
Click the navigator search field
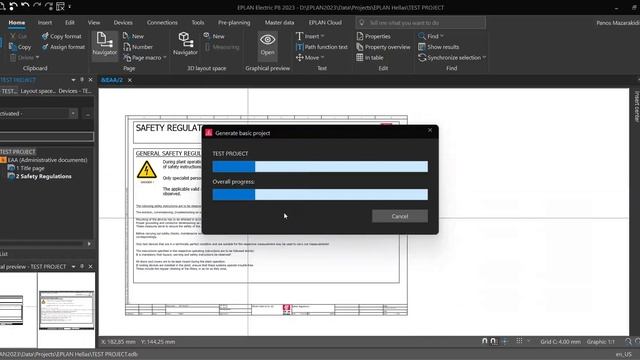[47, 137]
